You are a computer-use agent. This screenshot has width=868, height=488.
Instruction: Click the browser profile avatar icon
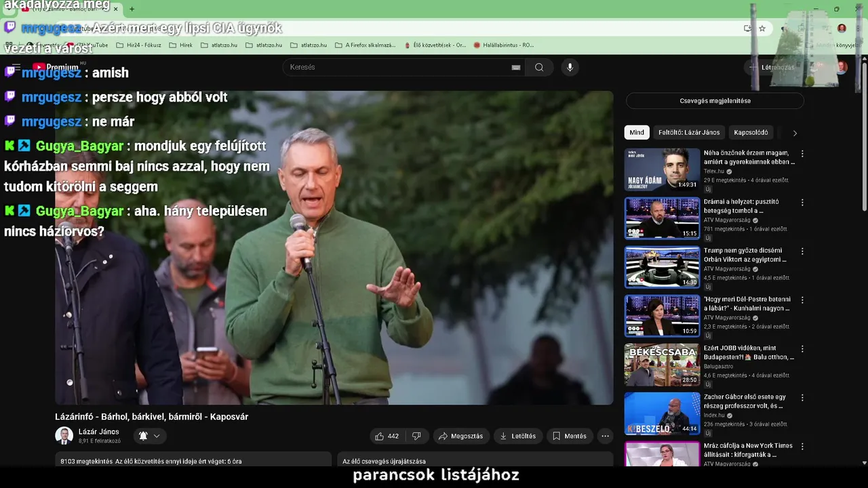pos(842,28)
